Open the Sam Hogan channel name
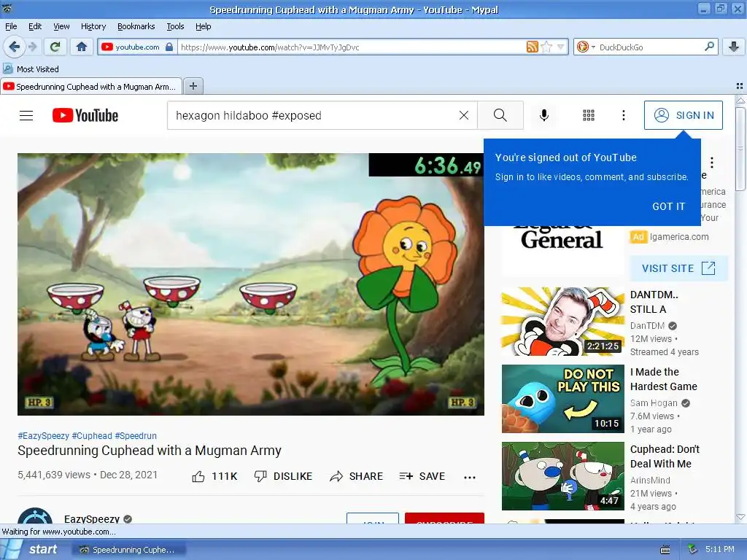Screen dimensions: 747x560 pos(654,402)
